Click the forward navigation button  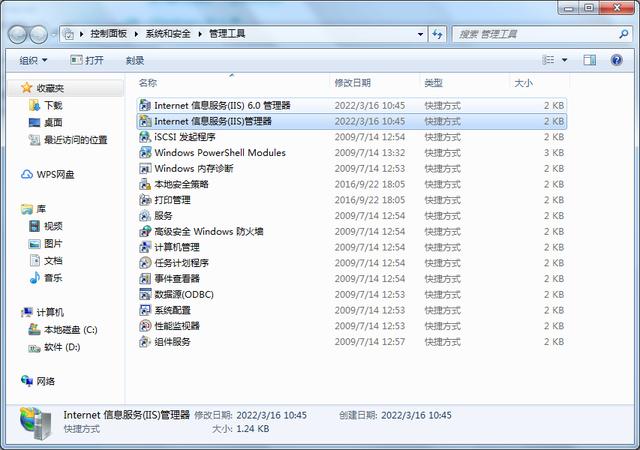pyautogui.click(x=39, y=34)
